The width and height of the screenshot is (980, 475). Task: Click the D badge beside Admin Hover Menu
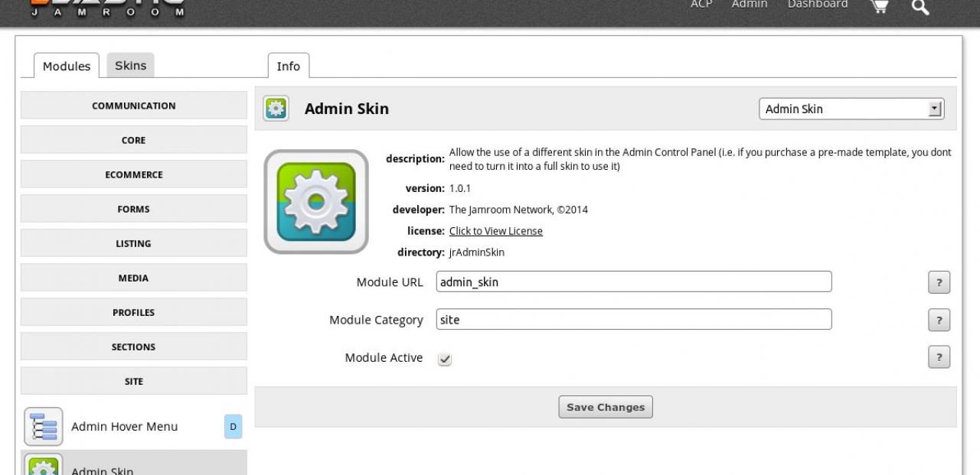point(234,427)
